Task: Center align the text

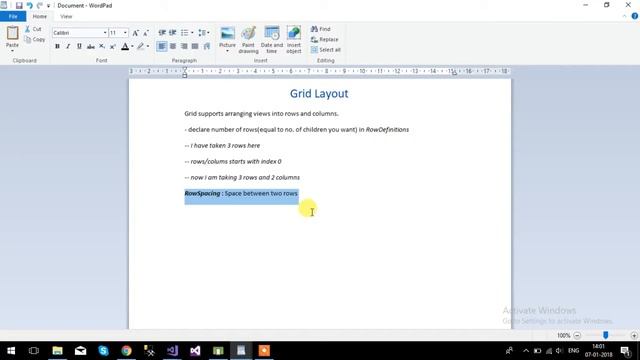Action: pyautogui.click(x=173, y=46)
